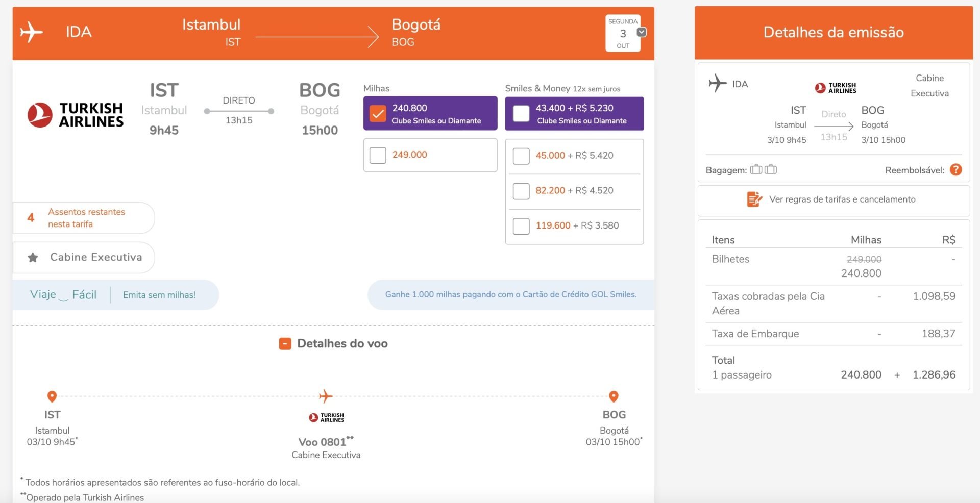Check the 45.000 + R$ 5.420 option
This screenshot has height=503, width=980.
point(521,156)
